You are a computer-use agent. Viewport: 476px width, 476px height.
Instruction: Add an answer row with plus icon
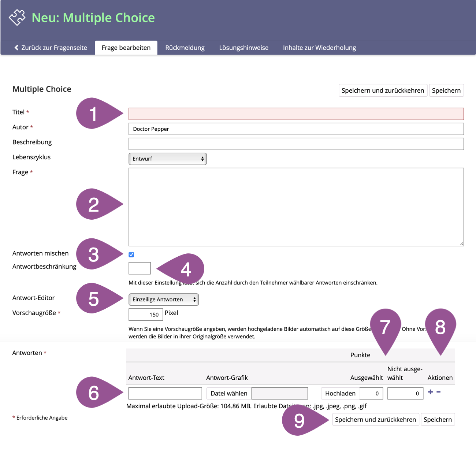(x=430, y=392)
